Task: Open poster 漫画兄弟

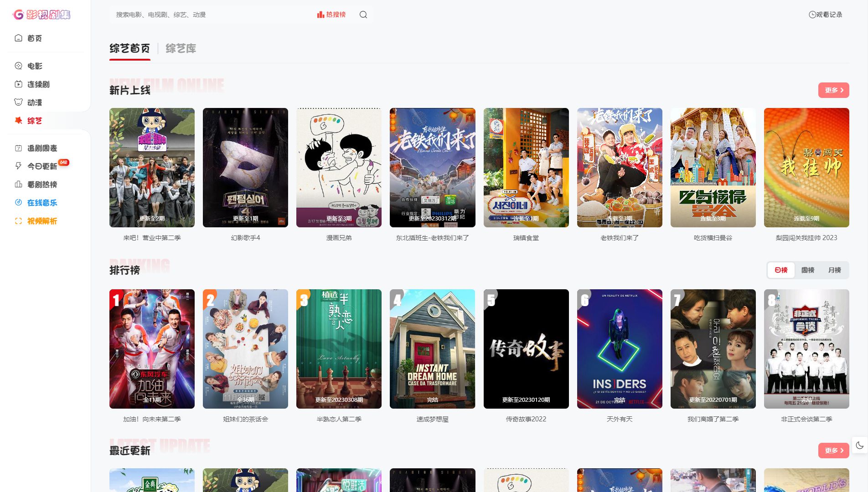Action: 339,168
